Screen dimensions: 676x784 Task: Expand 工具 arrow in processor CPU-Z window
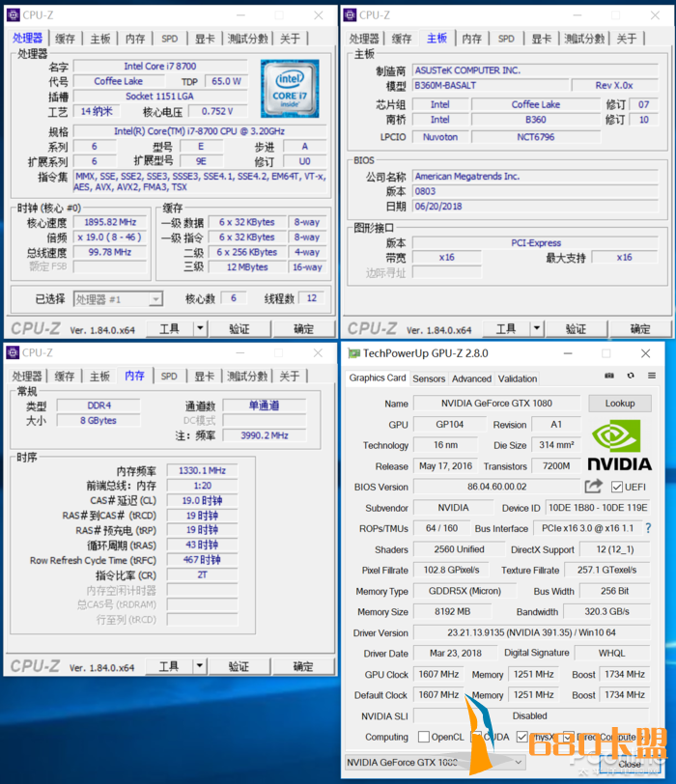click(x=200, y=328)
